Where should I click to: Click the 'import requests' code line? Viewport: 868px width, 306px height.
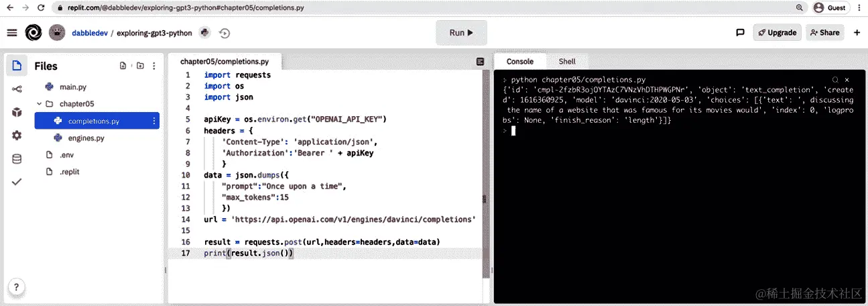point(237,75)
